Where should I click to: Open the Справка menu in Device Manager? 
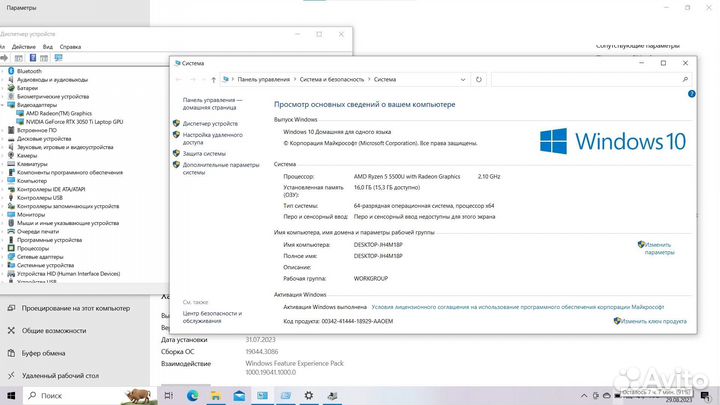(x=70, y=47)
